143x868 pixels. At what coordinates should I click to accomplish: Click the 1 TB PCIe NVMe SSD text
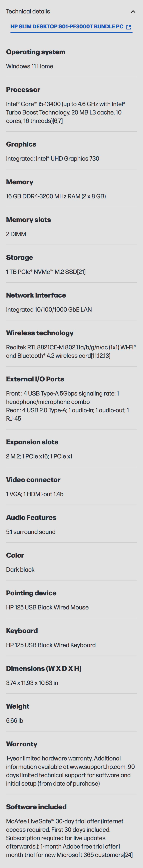pos(46,272)
